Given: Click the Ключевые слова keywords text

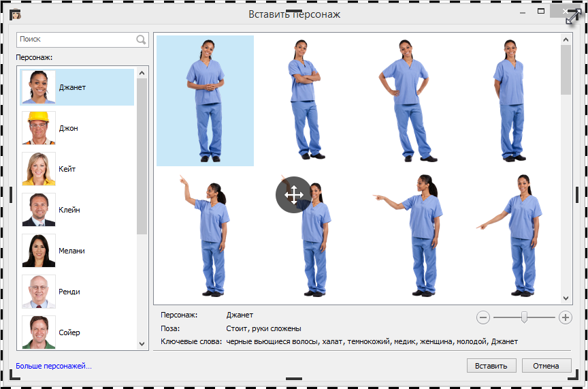Looking at the screenshot, I should (372, 342).
